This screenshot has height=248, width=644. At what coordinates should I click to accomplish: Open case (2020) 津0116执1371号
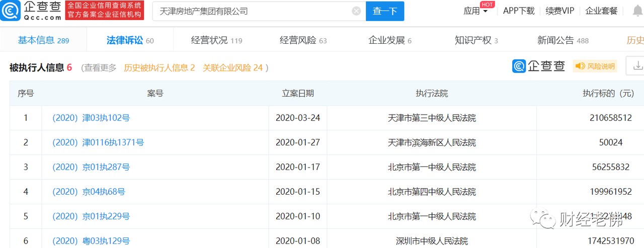pos(98,142)
